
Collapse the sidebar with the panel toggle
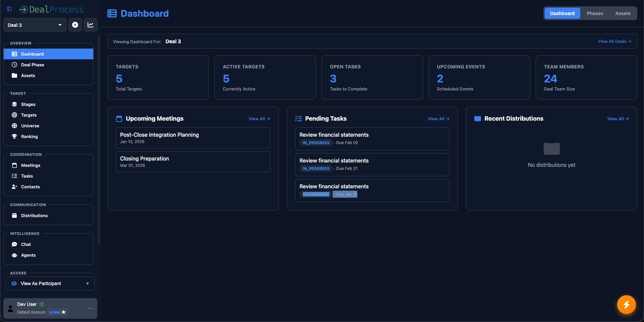(9, 9)
